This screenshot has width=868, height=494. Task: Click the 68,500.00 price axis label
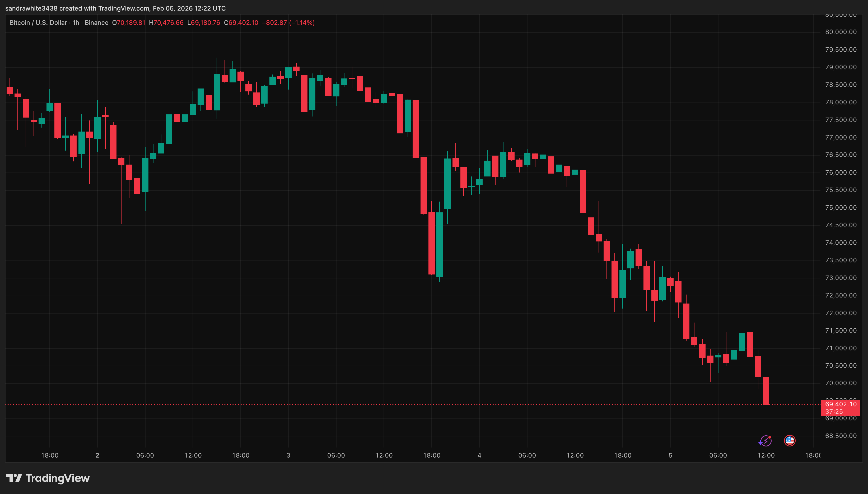pos(841,436)
